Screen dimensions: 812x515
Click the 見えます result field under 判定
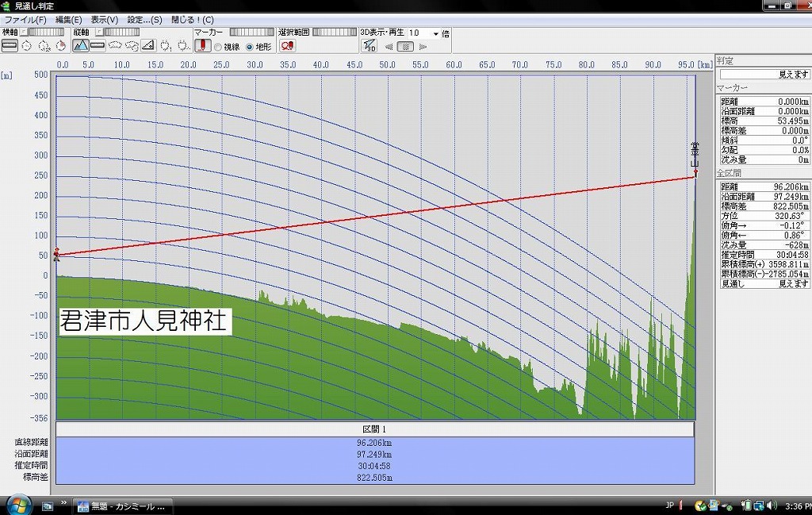(x=764, y=74)
